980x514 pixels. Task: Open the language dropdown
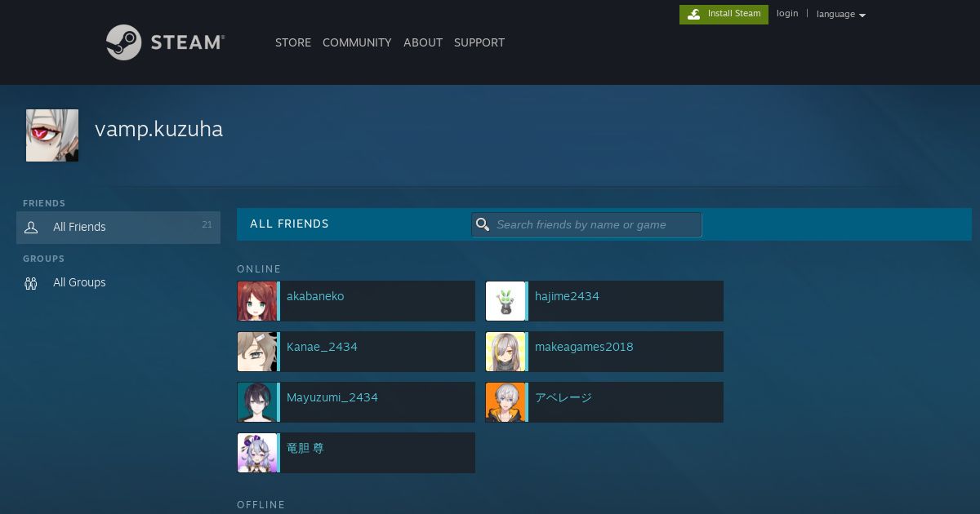[x=840, y=14]
